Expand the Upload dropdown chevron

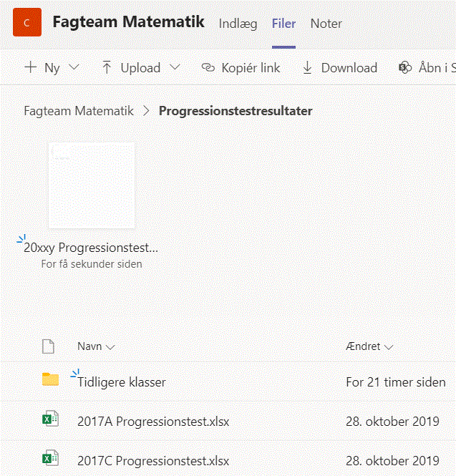pyautogui.click(x=175, y=68)
